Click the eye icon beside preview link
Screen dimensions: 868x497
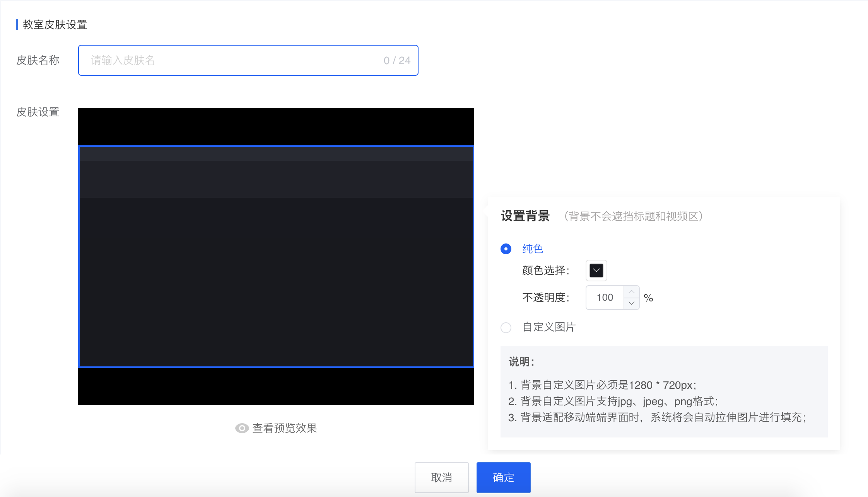point(242,428)
